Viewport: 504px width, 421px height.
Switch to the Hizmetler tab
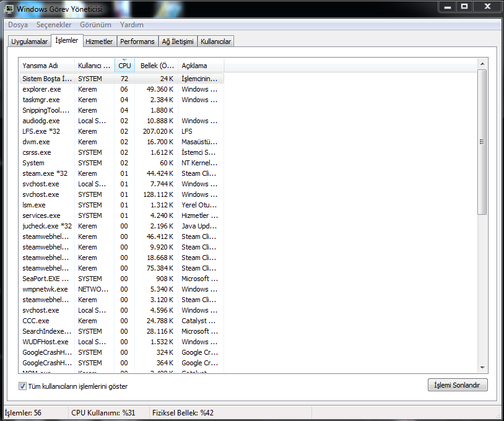99,41
